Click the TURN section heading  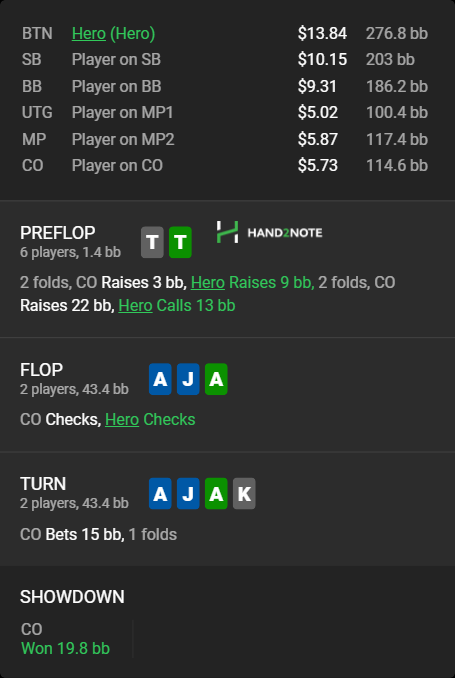(x=43, y=483)
